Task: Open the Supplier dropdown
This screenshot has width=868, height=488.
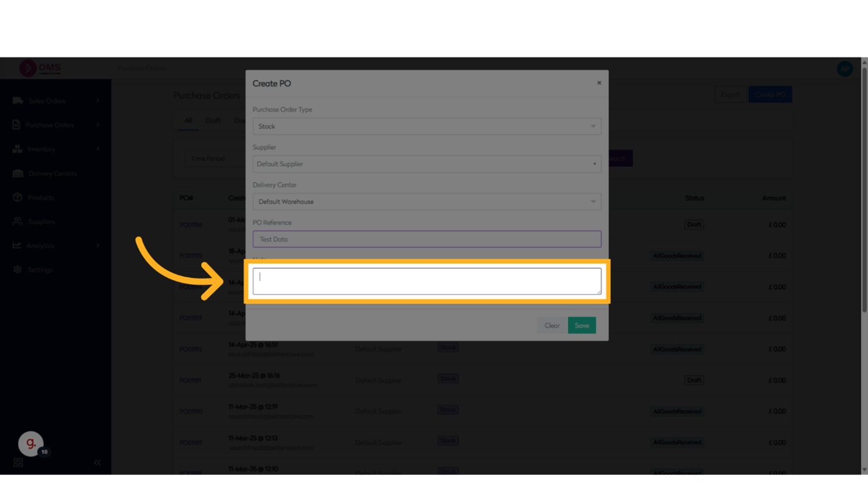Action: (427, 164)
